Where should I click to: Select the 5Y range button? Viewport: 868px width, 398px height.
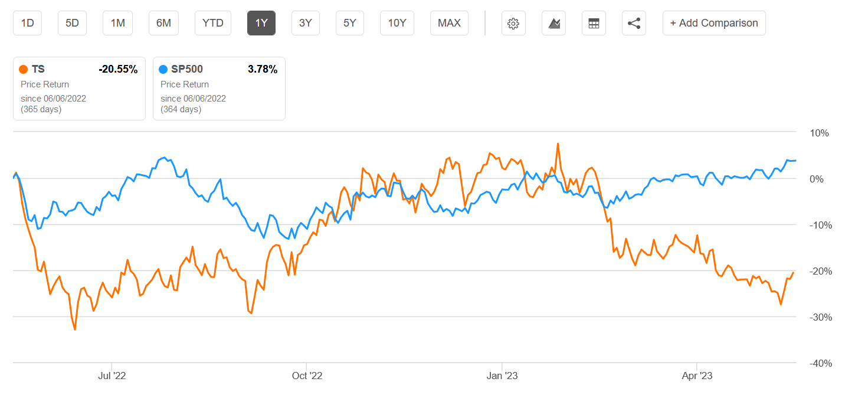click(x=349, y=23)
